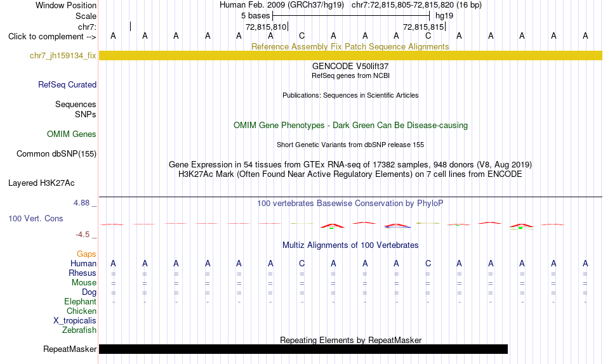Image resolution: width=603 pixels, height=364 pixels.
Task: Click the Gaps label in Multiz
Action: (86, 254)
